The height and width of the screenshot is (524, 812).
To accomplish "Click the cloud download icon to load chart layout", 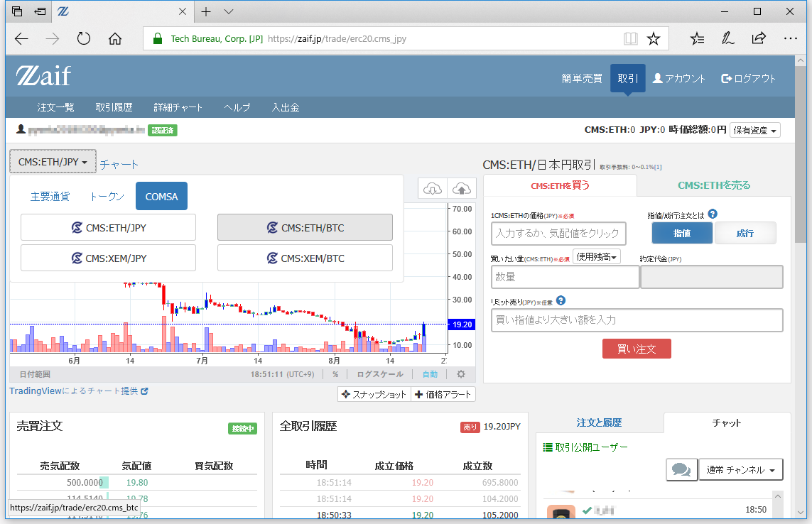I will (432, 189).
